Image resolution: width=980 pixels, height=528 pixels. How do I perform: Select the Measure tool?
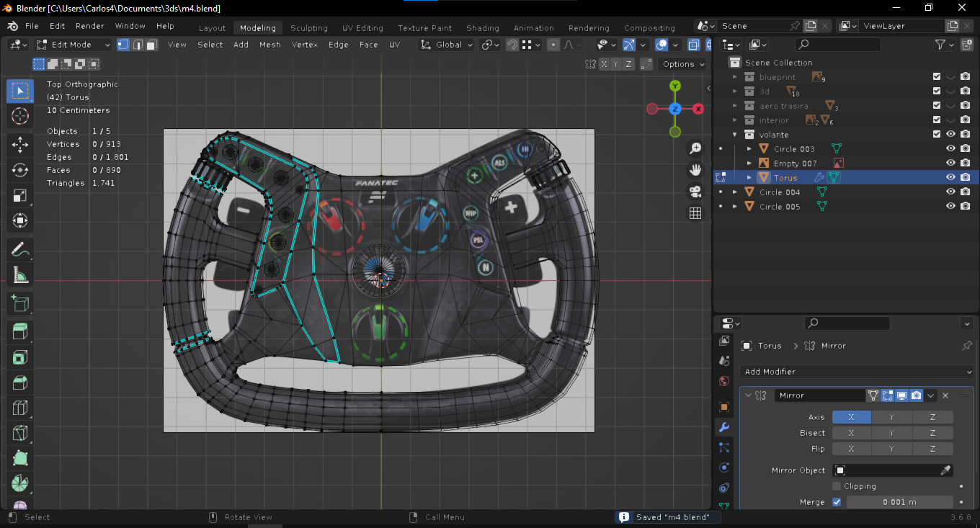[20, 275]
